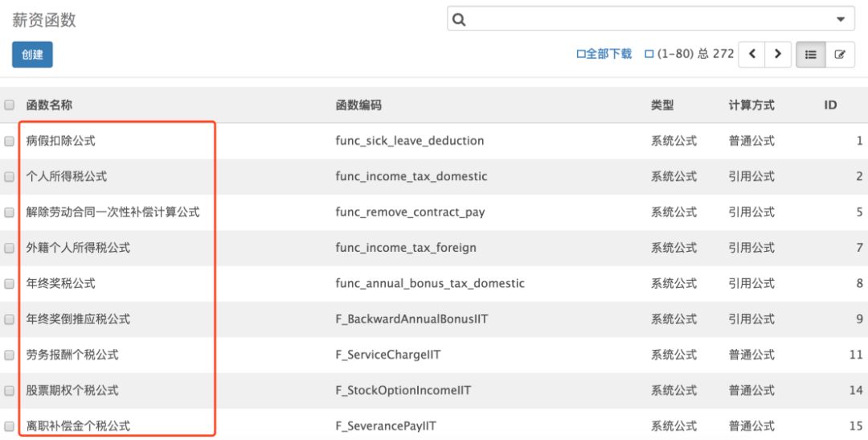Check the 病假扣除公式 row checkbox
This screenshot has height=440, width=868.
click(x=10, y=141)
